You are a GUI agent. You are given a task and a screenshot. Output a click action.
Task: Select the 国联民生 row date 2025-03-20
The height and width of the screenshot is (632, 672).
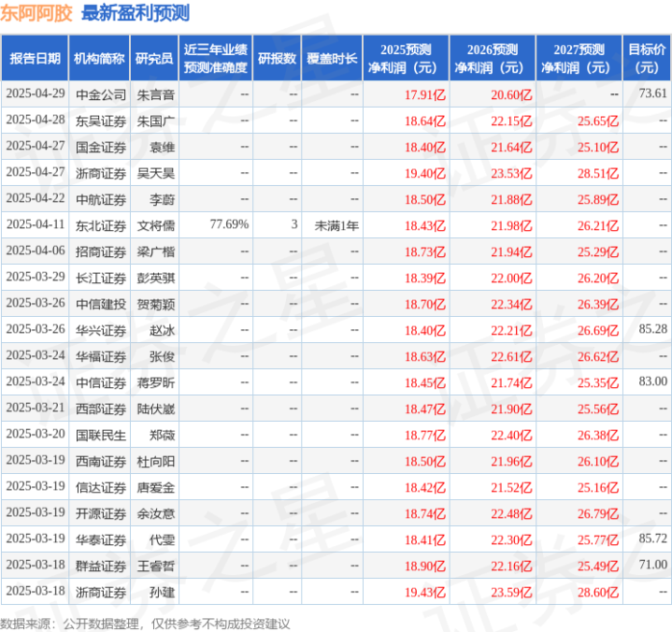coord(36,435)
